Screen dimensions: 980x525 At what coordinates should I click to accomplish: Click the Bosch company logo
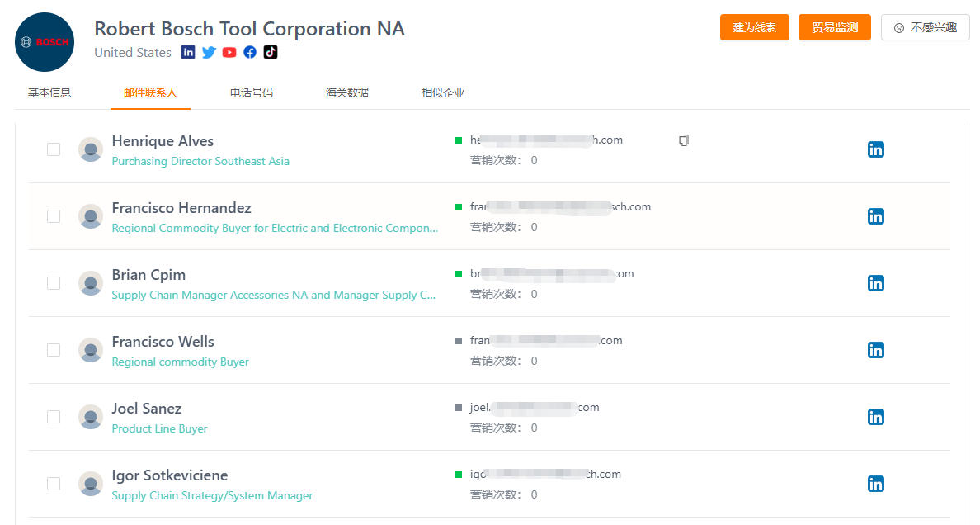coord(45,42)
